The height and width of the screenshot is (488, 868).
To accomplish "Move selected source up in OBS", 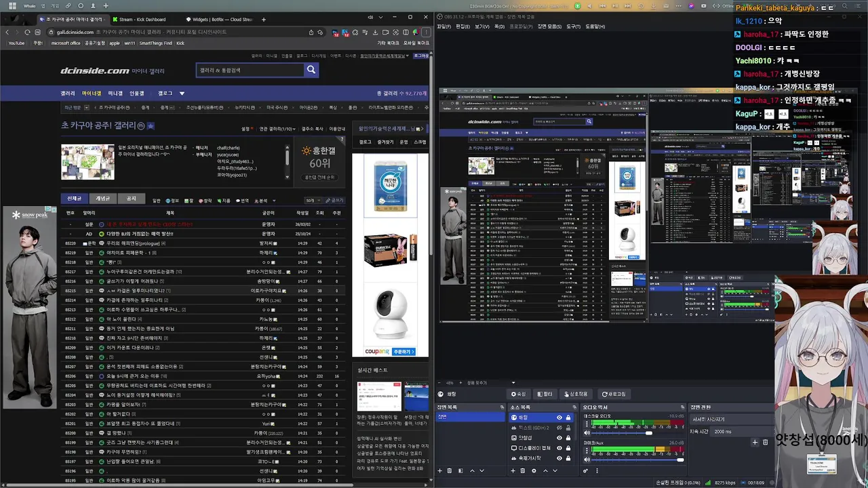I will (x=545, y=471).
